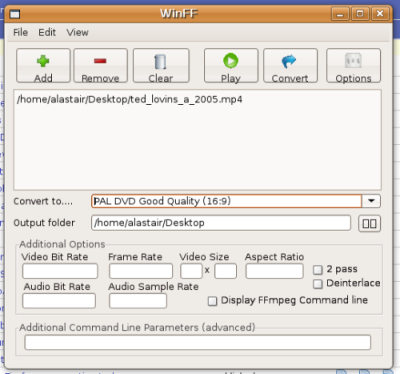Open the View menu
The height and width of the screenshot is (374, 400).
pos(77,32)
